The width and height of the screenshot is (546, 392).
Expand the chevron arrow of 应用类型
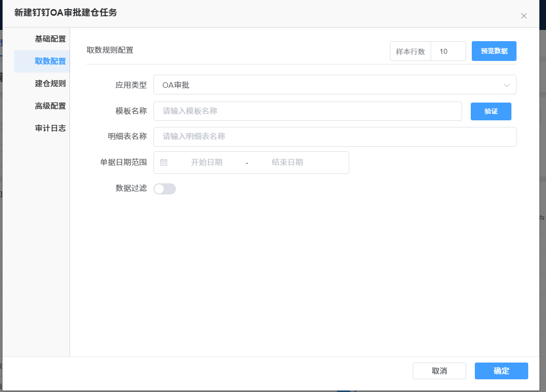click(506, 85)
